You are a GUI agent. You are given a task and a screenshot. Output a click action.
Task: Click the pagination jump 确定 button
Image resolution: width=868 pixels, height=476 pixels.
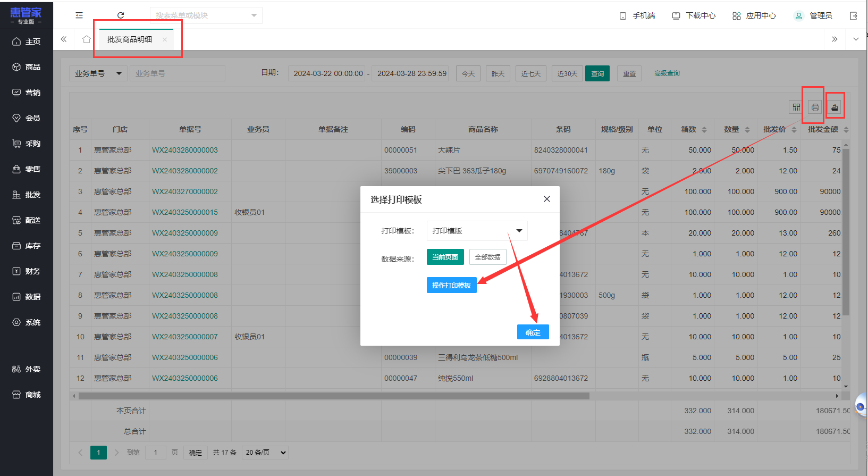196,453
